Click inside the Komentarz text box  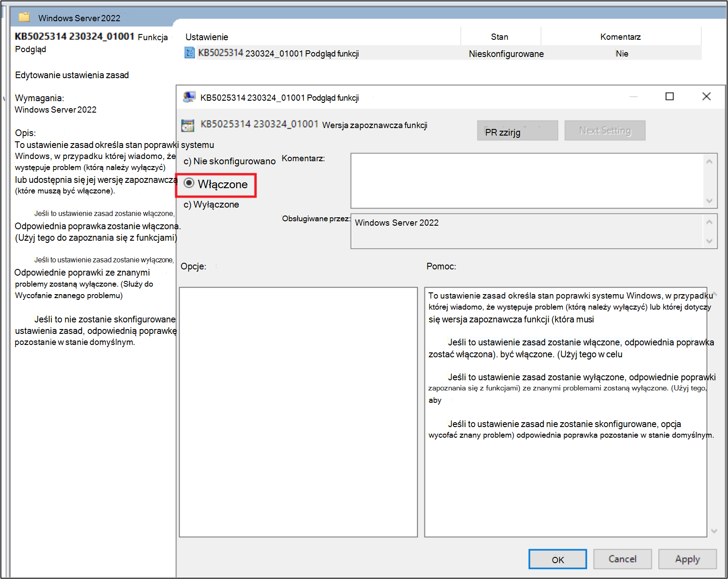tap(526, 181)
